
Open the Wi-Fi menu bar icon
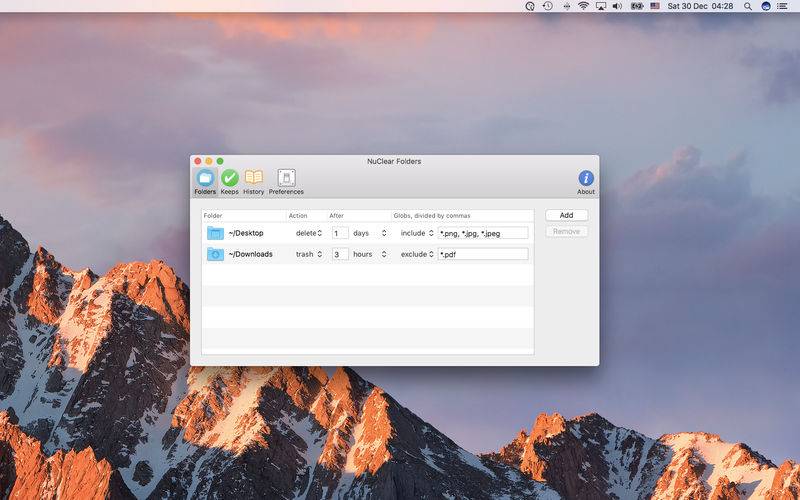click(x=583, y=6)
